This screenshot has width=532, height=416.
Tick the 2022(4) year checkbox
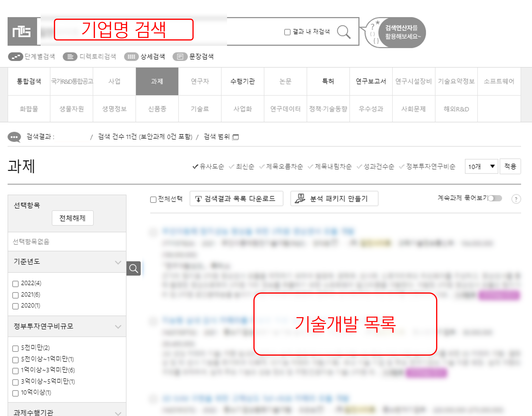[16, 284]
